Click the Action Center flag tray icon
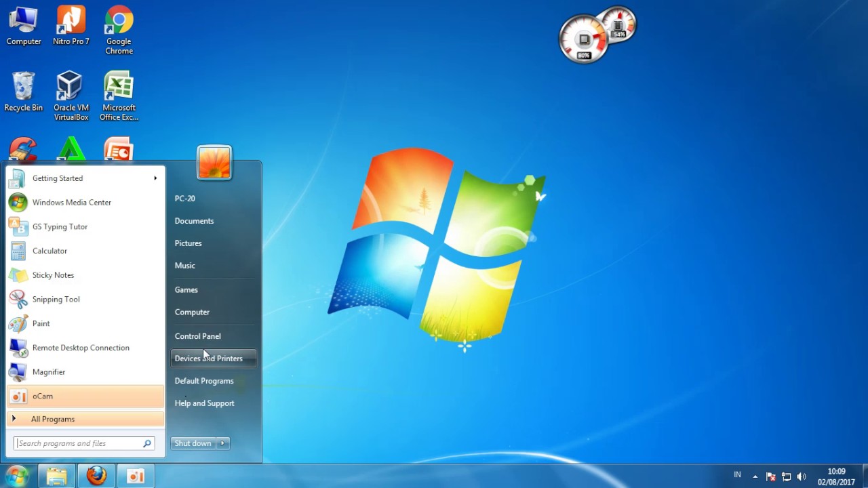868x488 pixels. tap(770, 476)
